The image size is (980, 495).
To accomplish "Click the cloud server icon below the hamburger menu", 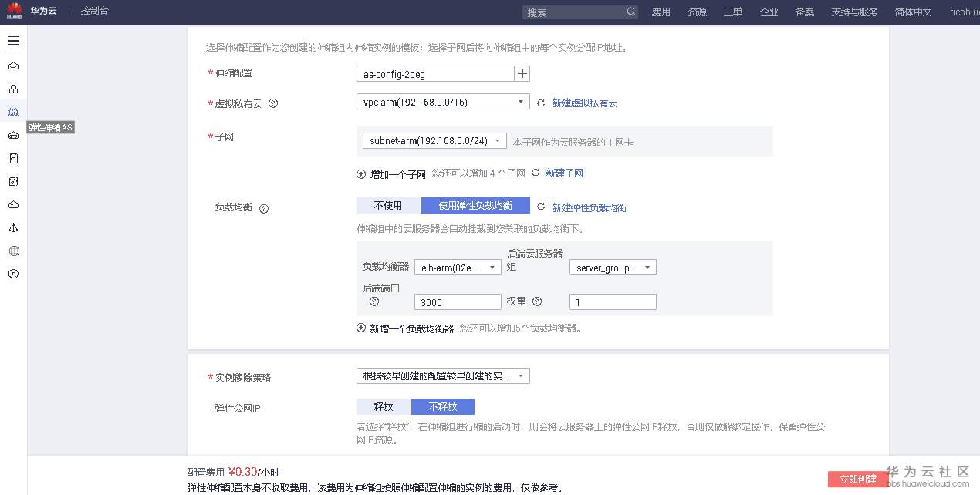I will click(x=13, y=66).
